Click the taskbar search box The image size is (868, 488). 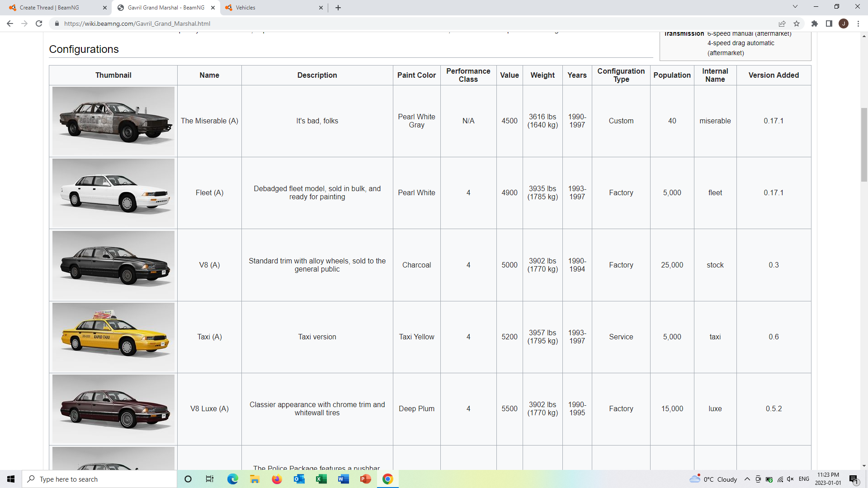click(99, 479)
